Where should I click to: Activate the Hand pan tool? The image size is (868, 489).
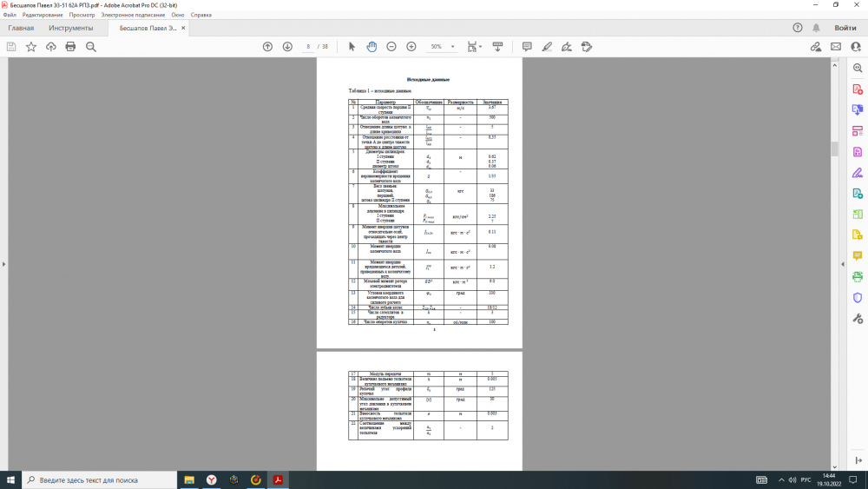coord(372,47)
